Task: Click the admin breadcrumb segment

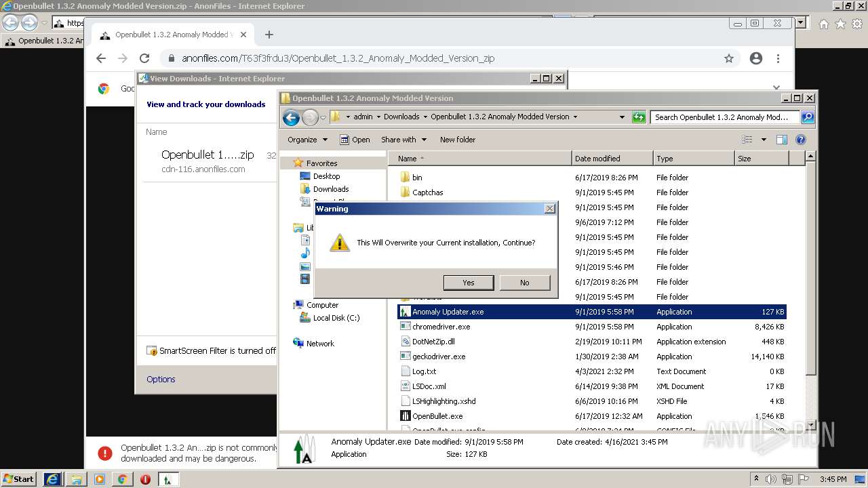Action: [363, 117]
